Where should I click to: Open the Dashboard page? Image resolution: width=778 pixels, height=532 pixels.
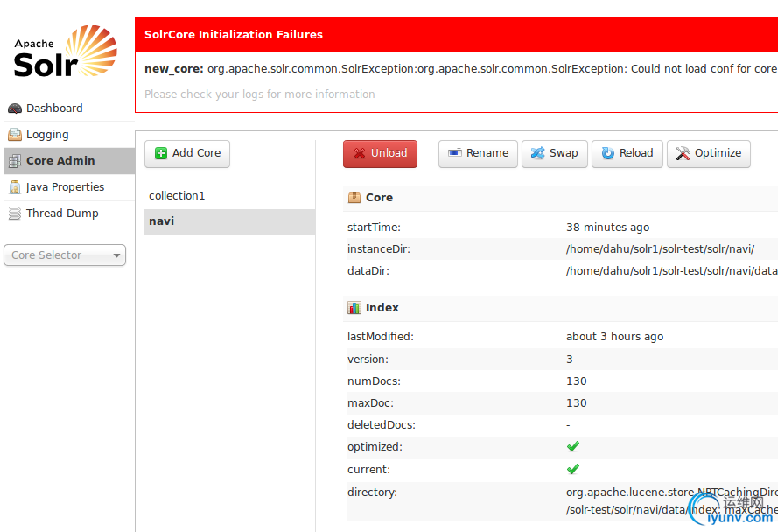click(x=69, y=108)
